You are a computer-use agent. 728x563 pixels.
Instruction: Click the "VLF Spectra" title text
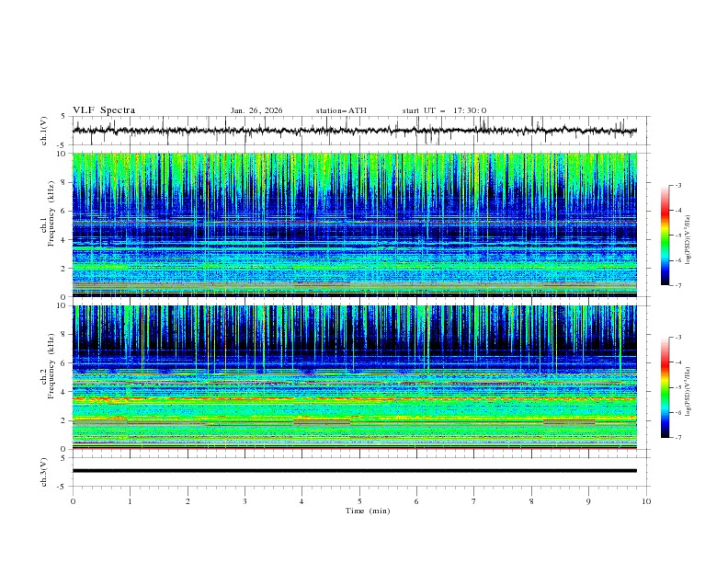pos(104,110)
